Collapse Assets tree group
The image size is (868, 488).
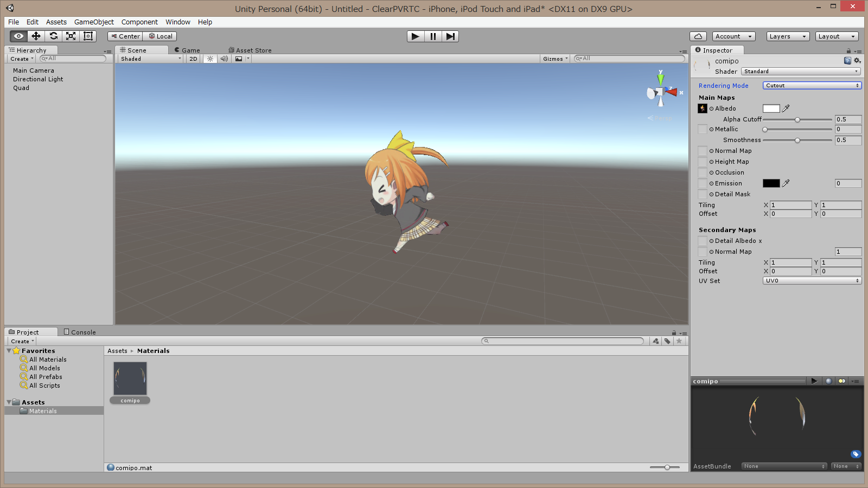tap(9, 402)
